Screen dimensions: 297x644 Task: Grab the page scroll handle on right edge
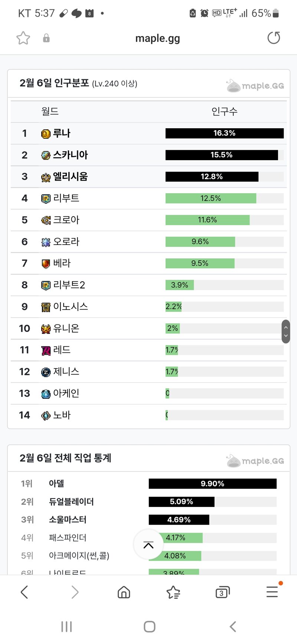[x=285, y=331]
